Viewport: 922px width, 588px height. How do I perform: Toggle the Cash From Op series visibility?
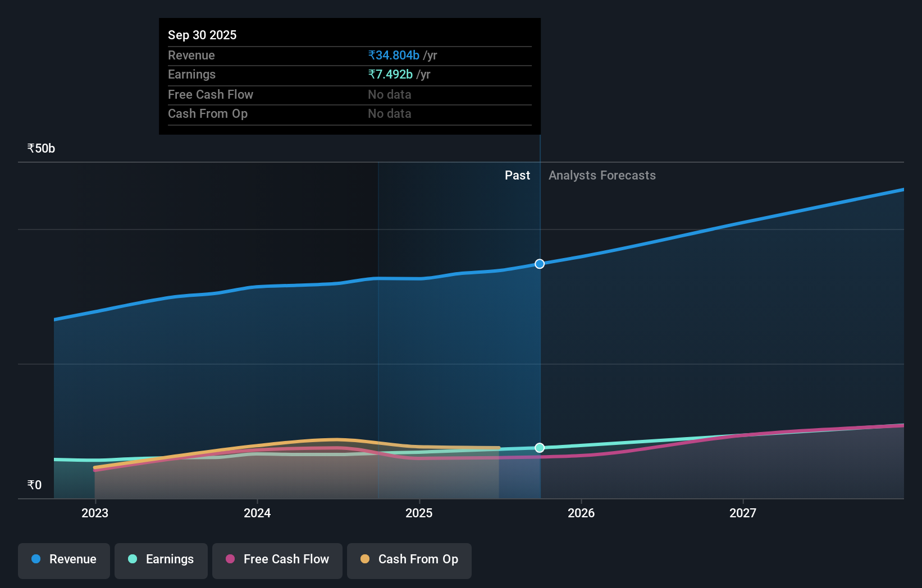pos(409,559)
